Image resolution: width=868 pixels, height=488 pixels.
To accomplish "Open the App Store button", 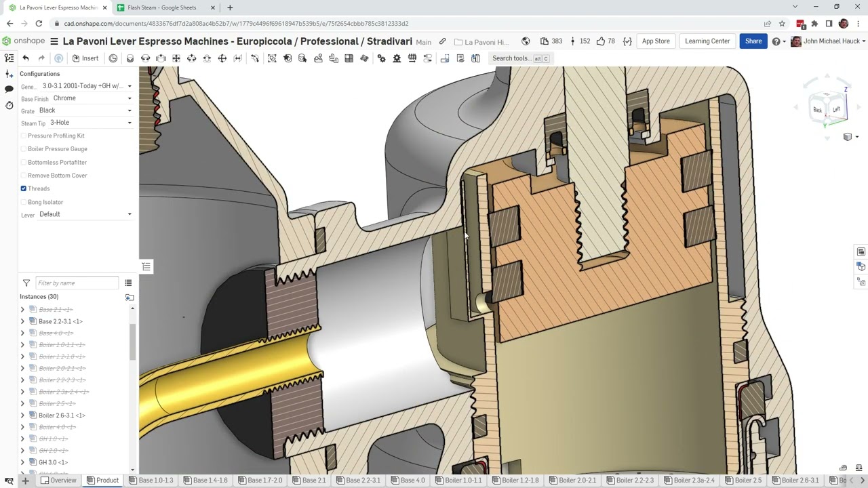I will pyautogui.click(x=656, y=41).
